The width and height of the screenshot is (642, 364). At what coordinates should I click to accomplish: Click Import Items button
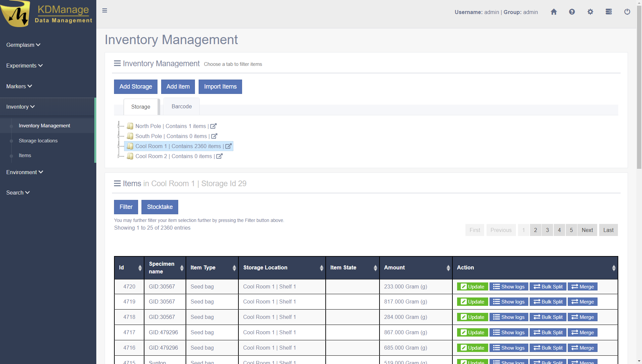click(220, 87)
